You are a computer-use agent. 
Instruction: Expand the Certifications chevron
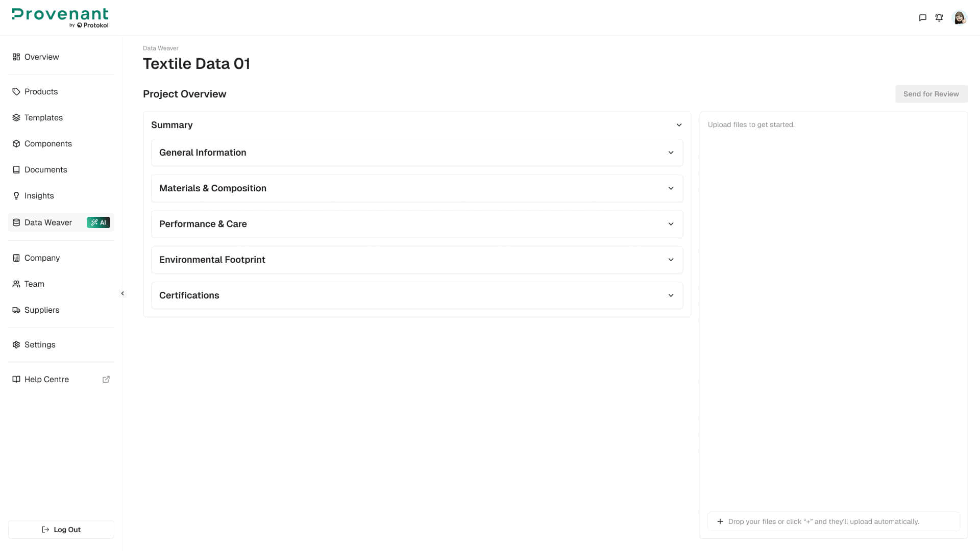click(671, 295)
